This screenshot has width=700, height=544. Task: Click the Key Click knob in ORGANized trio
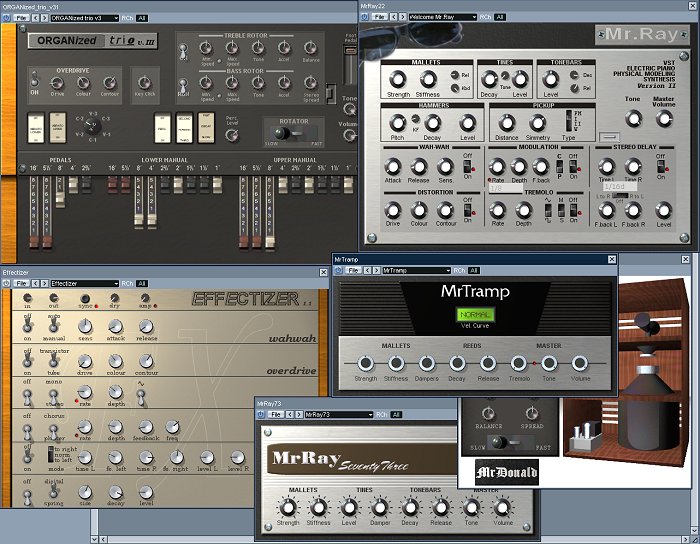click(x=145, y=82)
